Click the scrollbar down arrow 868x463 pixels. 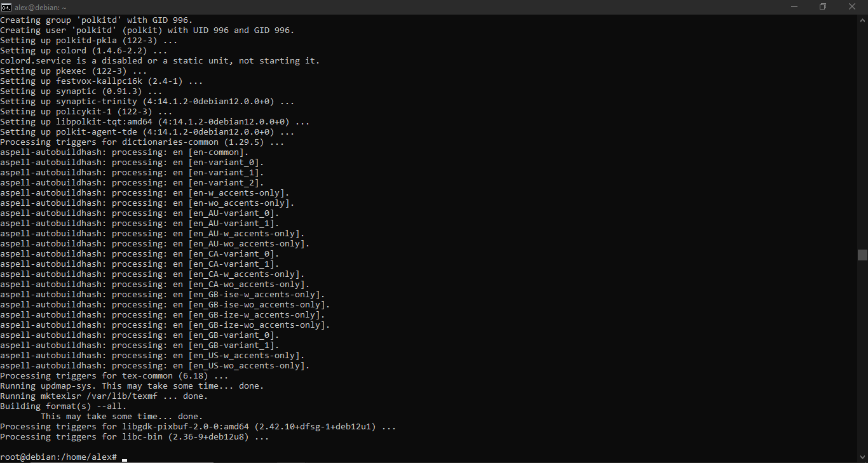click(x=864, y=456)
